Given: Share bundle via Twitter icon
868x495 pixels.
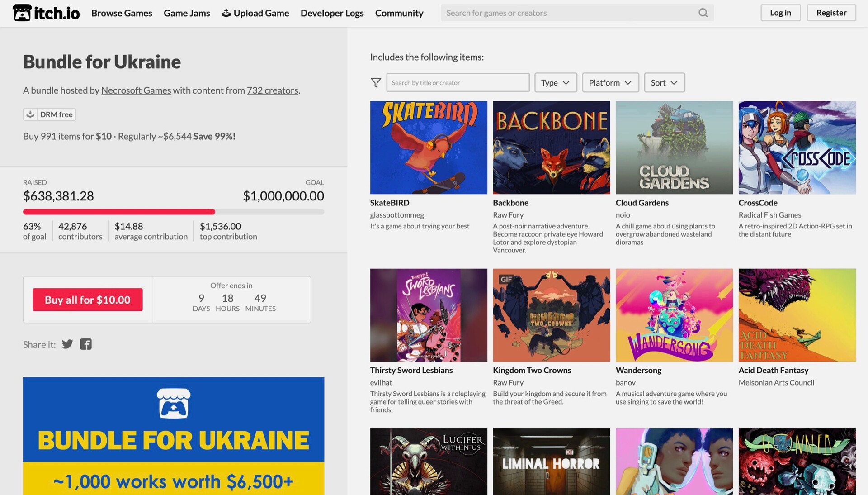Looking at the screenshot, I should pos(67,344).
